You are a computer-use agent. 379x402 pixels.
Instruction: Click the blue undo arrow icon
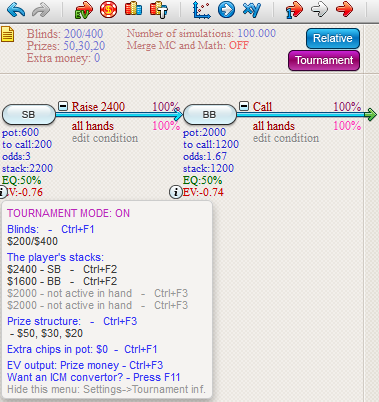16,10
